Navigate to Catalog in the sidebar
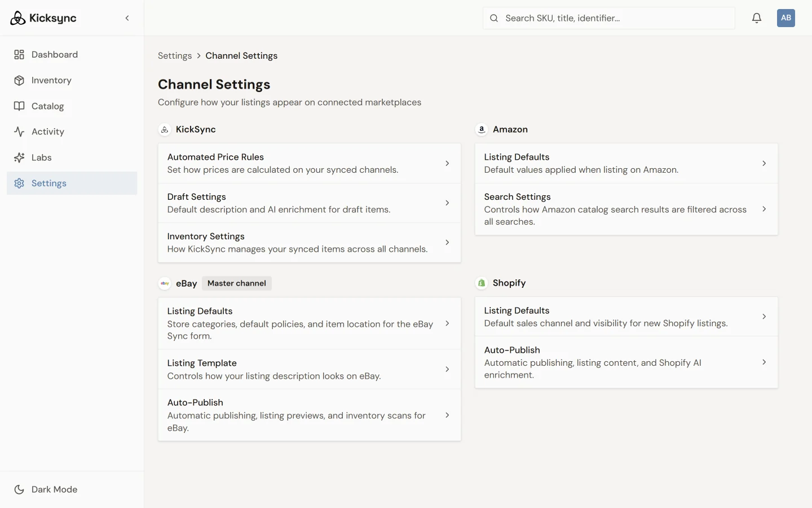Screen dimensions: 812x508 [x=72, y=106]
